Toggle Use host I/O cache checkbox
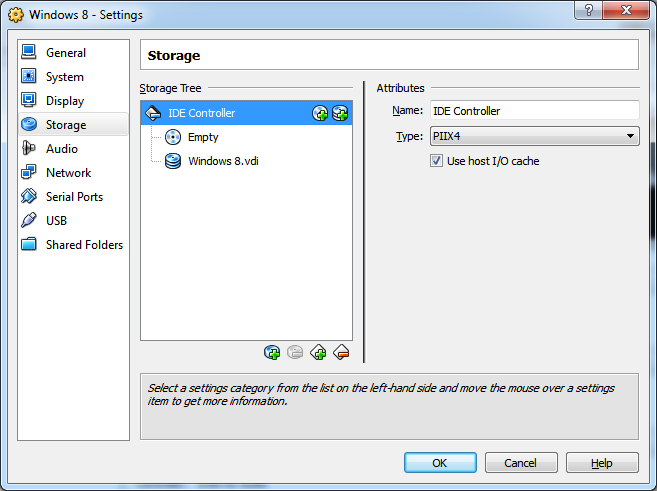This screenshot has height=491, width=657. coord(437,161)
